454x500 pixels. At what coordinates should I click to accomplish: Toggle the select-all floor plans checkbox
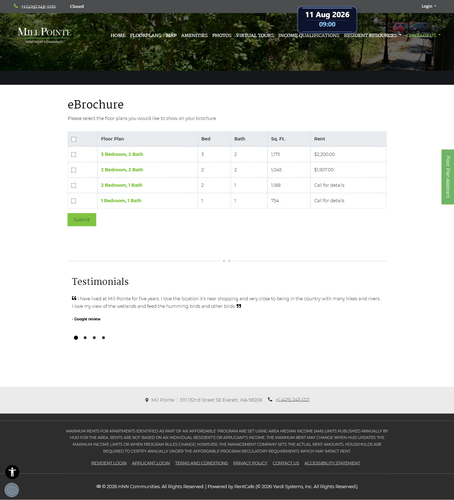coord(74,139)
